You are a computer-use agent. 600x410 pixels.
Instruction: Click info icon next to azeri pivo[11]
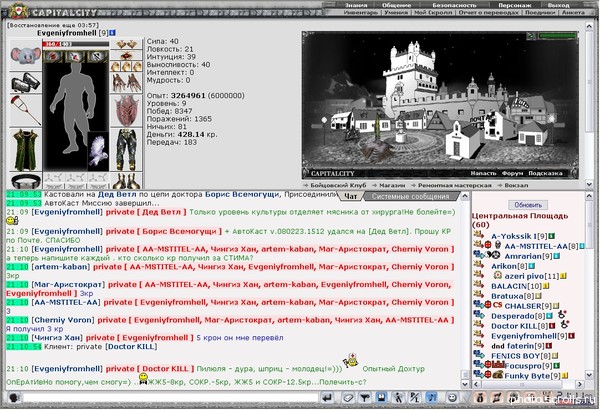[x=563, y=276]
